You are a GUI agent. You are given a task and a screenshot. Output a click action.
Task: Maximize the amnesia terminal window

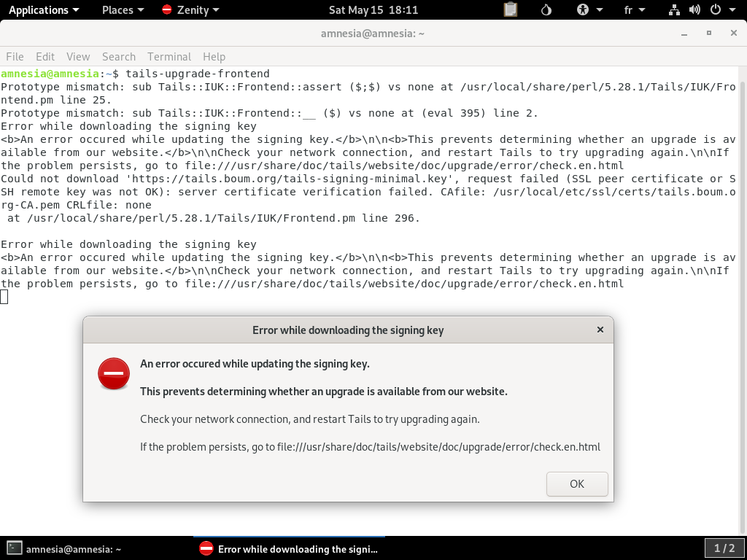point(709,33)
